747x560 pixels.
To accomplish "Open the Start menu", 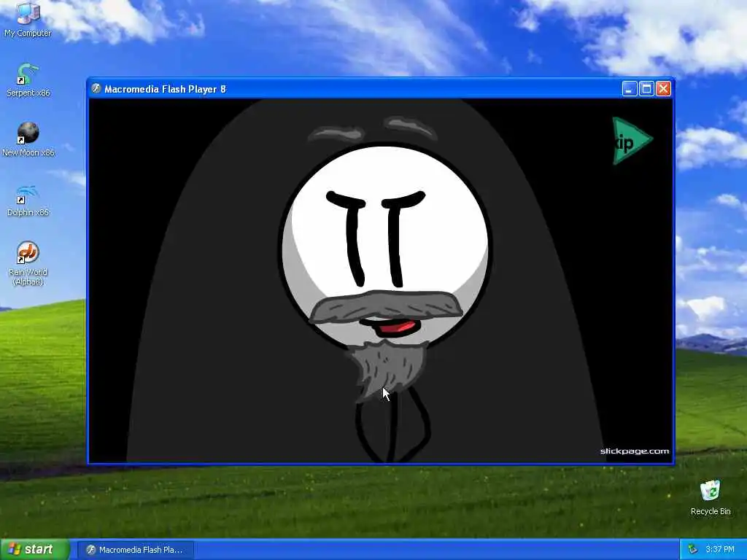I will pos(35,550).
